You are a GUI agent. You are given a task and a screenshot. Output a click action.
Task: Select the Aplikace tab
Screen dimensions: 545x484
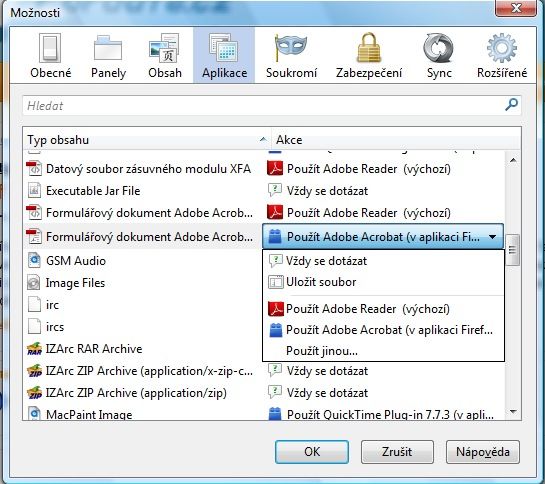click(x=224, y=56)
